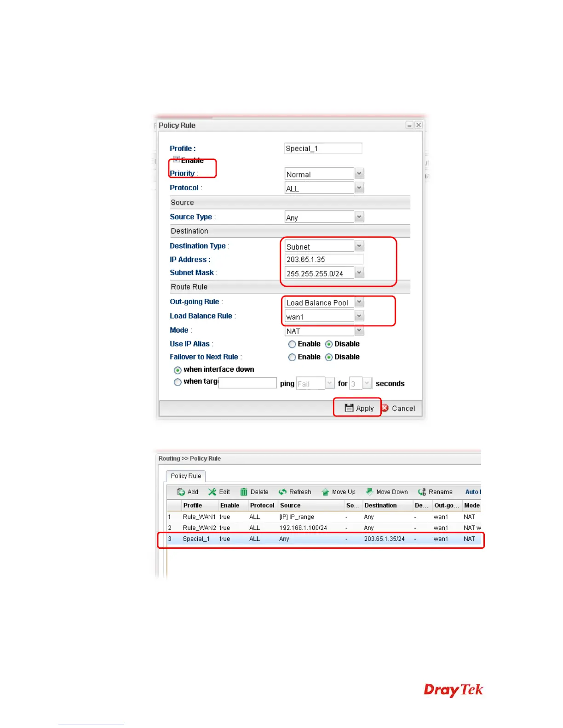Open the Load Balance Rule dropdown showing wan1
The width and height of the screenshot is (563, 728).
pos(359,316)
